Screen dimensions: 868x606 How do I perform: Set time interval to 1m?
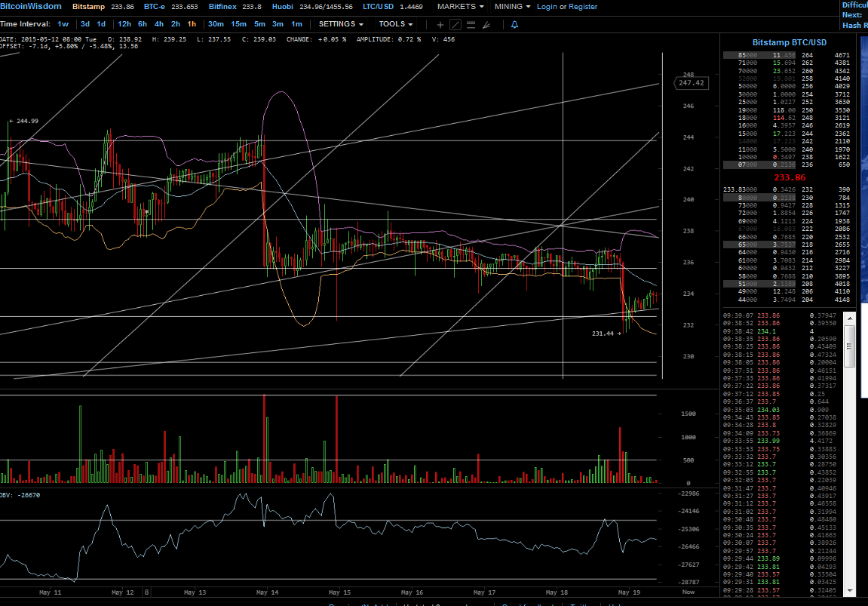(x=296, y=24)
